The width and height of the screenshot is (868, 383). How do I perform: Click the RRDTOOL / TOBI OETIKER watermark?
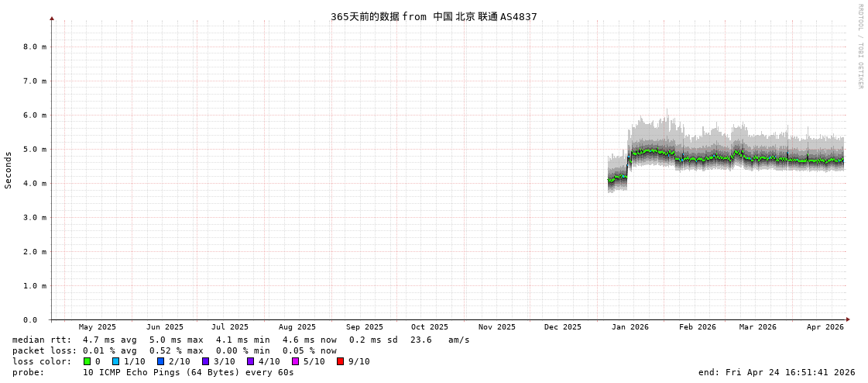click(x=859, y=47)
